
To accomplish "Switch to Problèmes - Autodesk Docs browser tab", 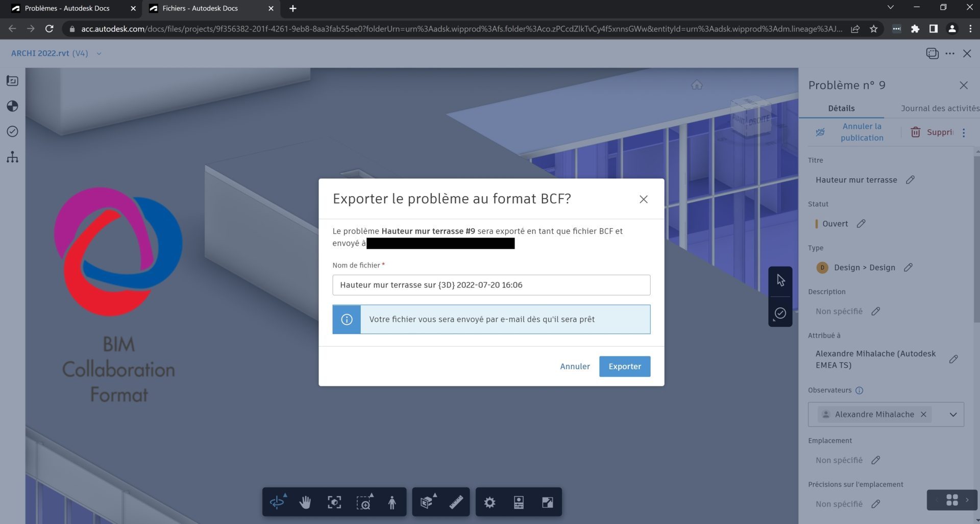I will [67, 8].
